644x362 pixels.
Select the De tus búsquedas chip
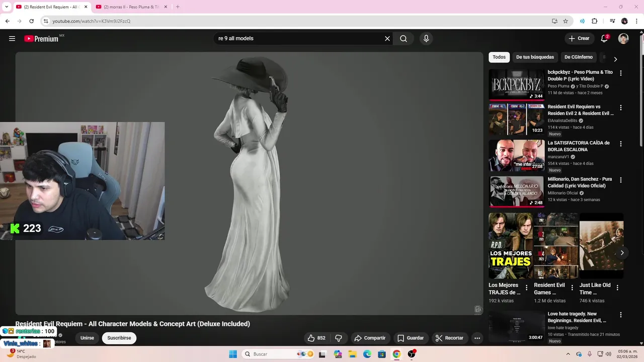point(535,57)
